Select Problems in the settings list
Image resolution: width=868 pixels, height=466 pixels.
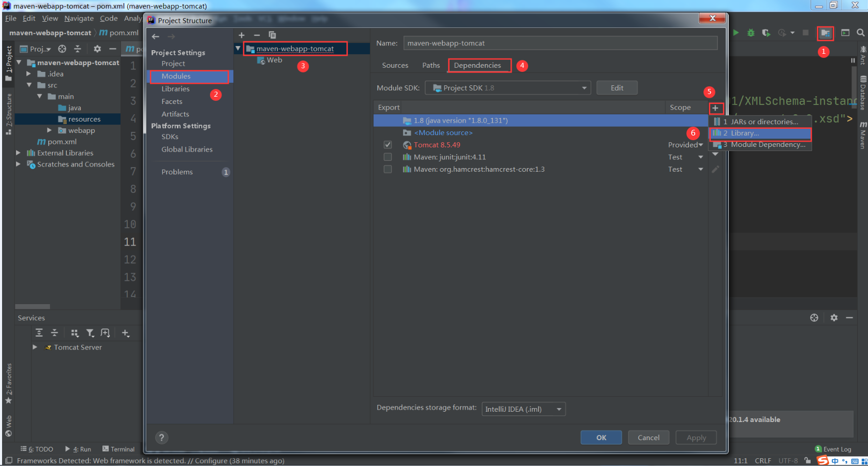point(177,172)
